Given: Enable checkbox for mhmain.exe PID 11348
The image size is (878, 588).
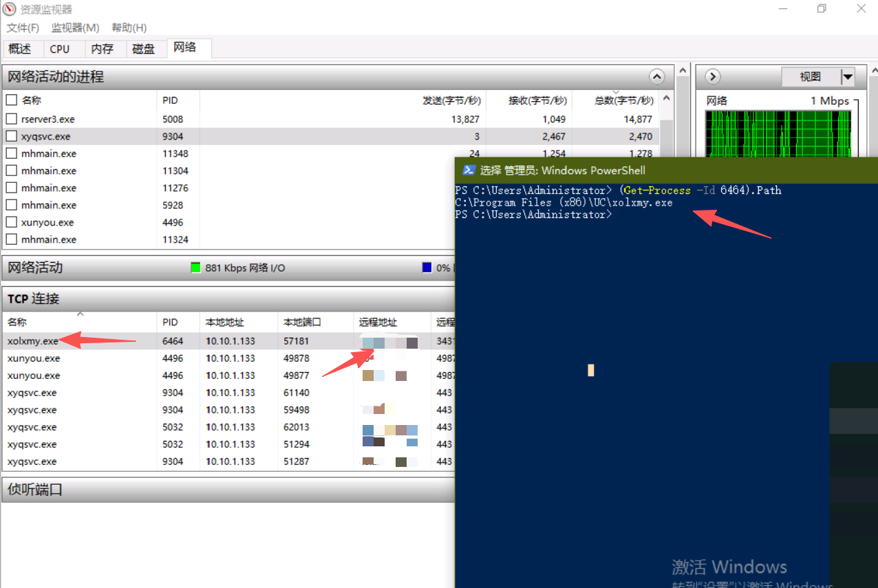Looking at the screenshot, I should tap(11, 153).
